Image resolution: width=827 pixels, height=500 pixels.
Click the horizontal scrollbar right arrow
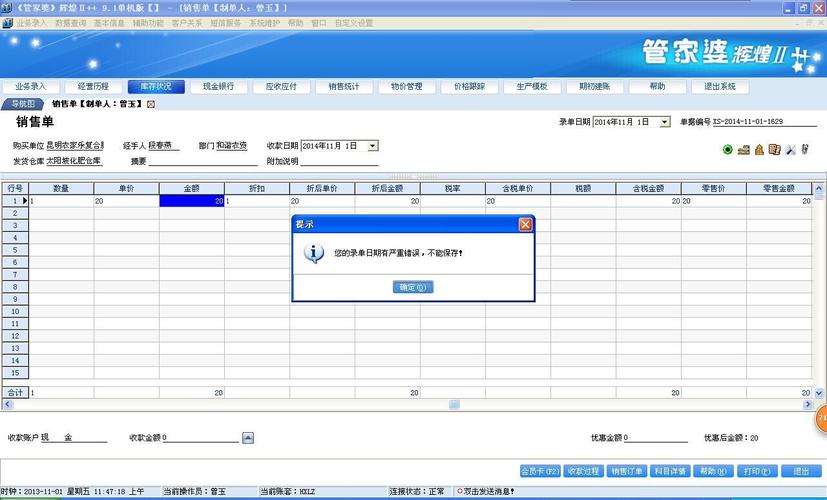(x=808, y=405)
